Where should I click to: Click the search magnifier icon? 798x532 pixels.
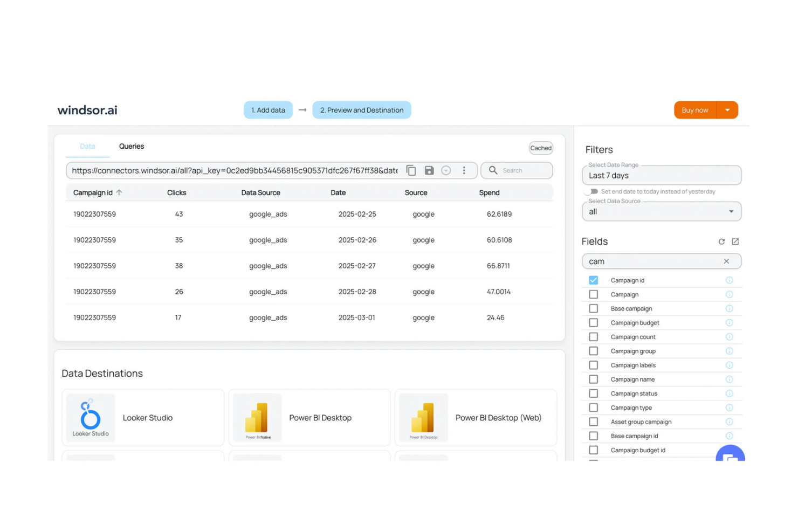click(x=493, y=170)
